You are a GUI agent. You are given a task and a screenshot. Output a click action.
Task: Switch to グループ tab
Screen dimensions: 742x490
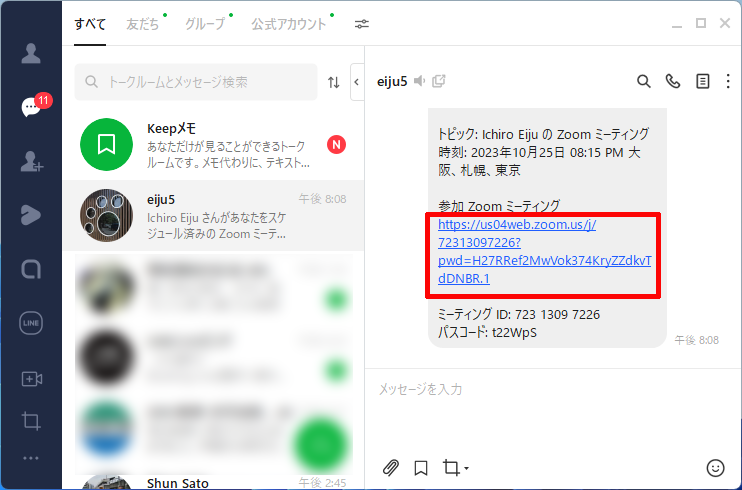pos(205,24)
